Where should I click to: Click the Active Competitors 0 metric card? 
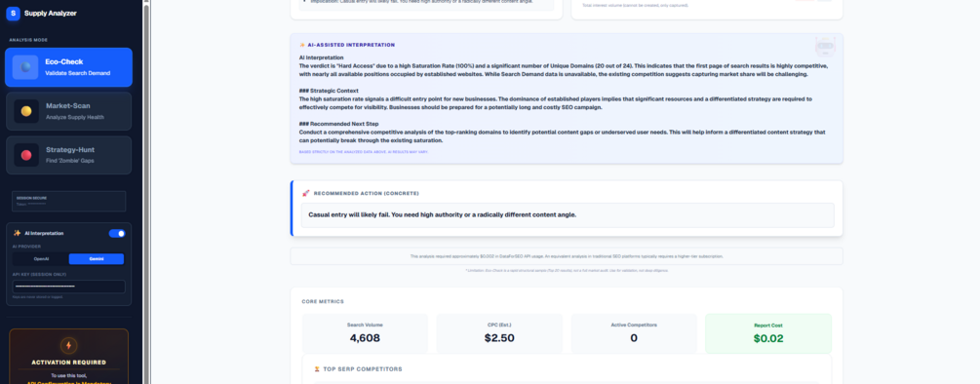634,333
